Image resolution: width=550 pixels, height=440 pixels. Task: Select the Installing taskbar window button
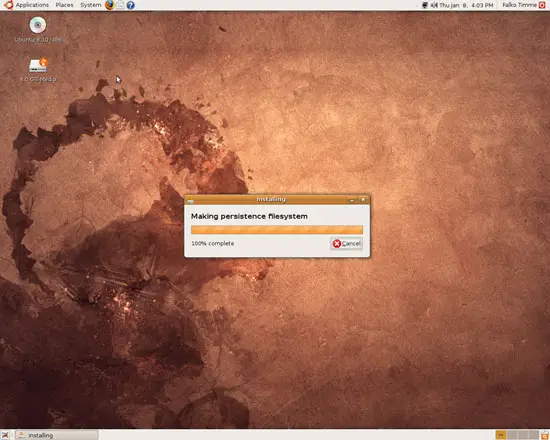[x=56, y=435]
